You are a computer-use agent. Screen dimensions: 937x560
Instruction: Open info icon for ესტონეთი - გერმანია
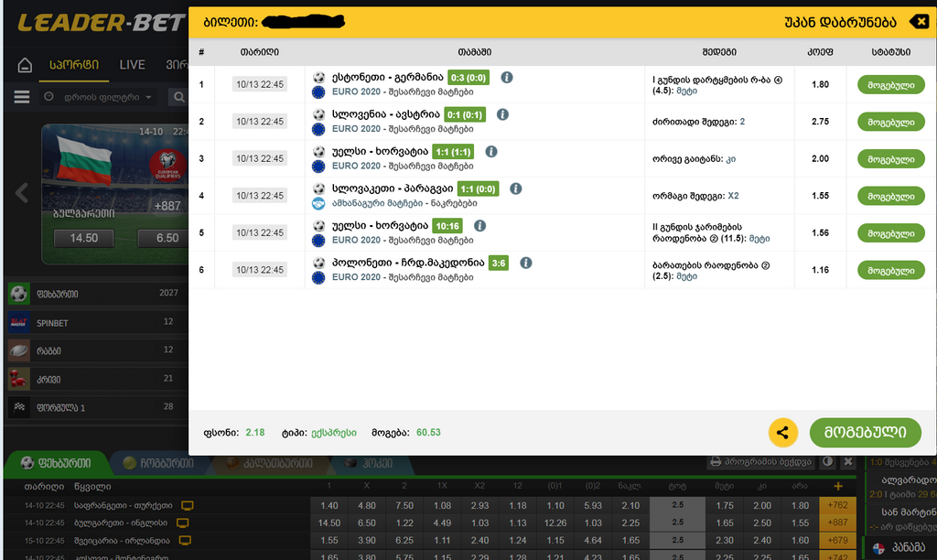(507, 77)
